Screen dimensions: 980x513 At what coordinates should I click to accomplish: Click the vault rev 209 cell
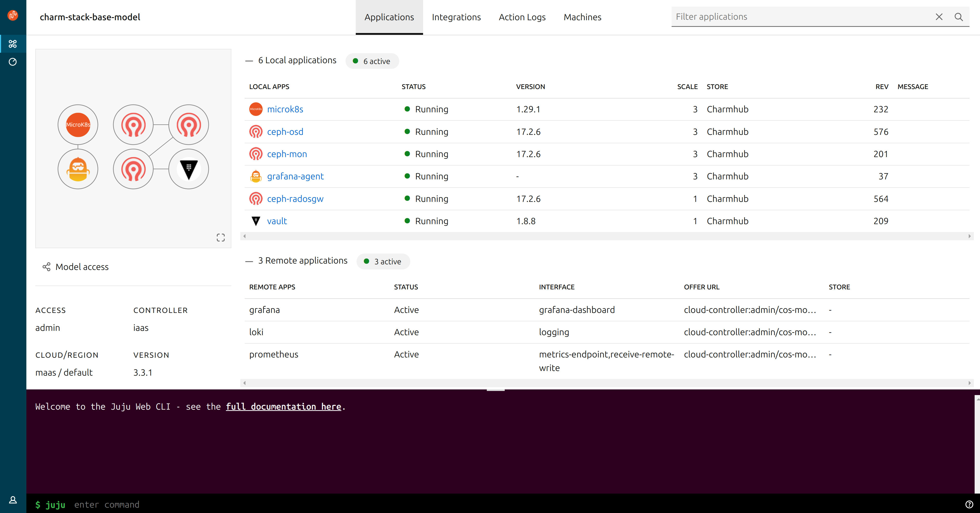[881, 221]
